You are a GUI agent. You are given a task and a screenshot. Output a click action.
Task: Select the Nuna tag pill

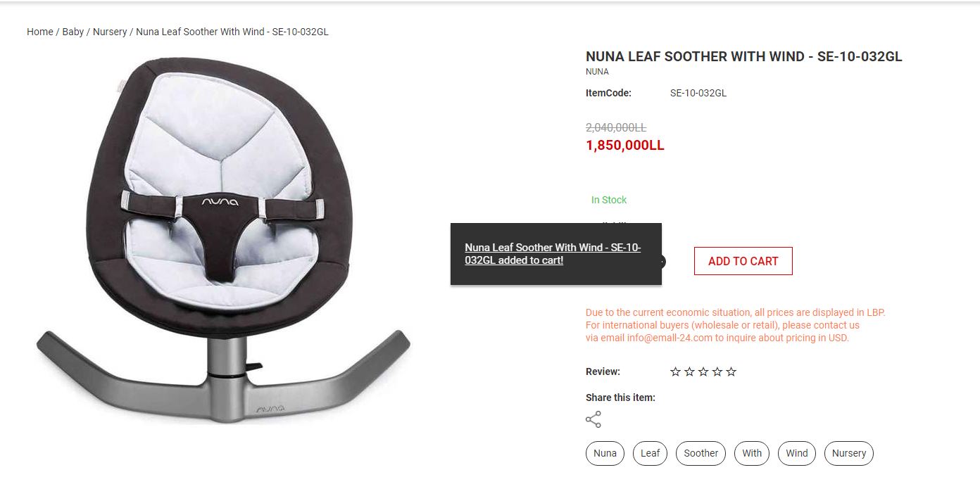click(605, 453)
